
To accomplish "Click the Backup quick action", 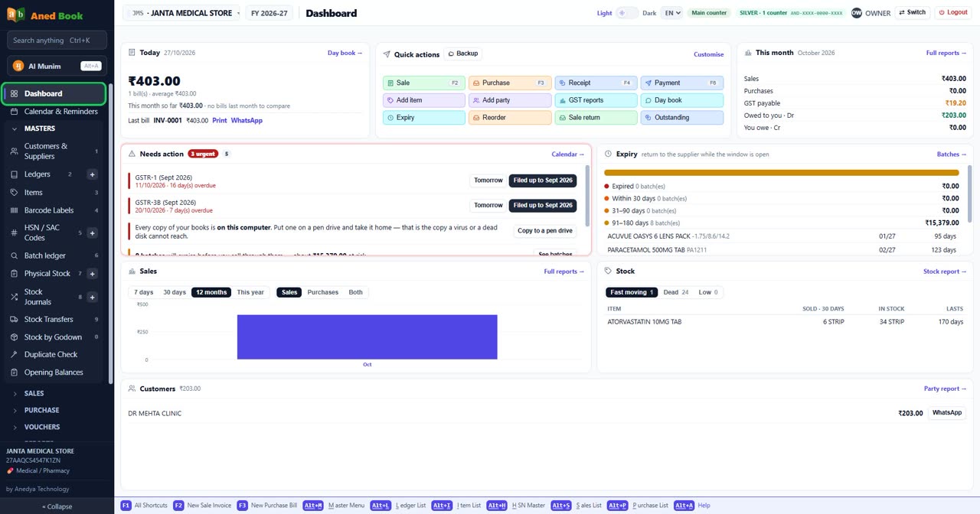I will tap(462, 54).
